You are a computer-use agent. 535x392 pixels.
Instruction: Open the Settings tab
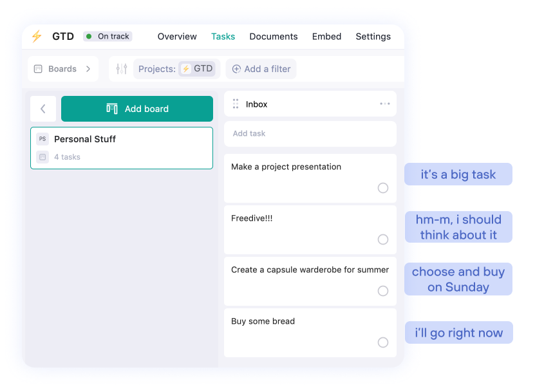click(x=373, y=37)
